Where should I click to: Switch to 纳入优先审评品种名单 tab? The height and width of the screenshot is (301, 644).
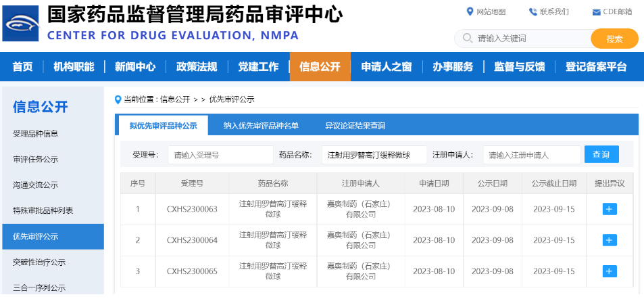(261, 125)
